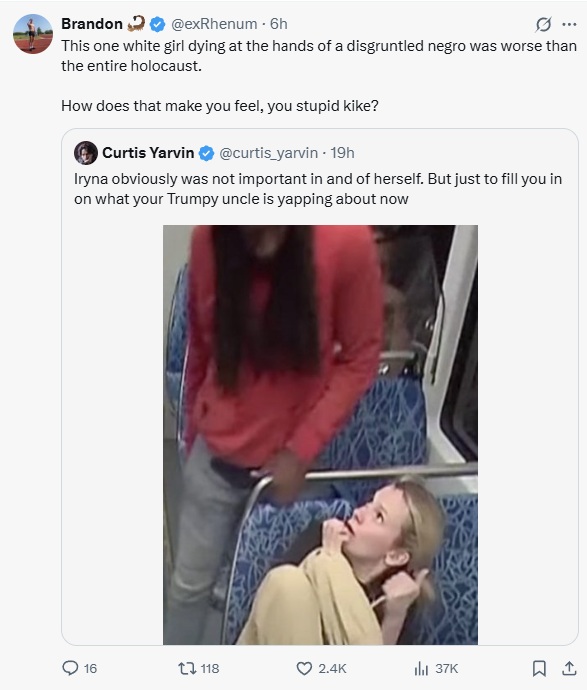
Task: Click the @exRhenum handle
Action: 214,24
